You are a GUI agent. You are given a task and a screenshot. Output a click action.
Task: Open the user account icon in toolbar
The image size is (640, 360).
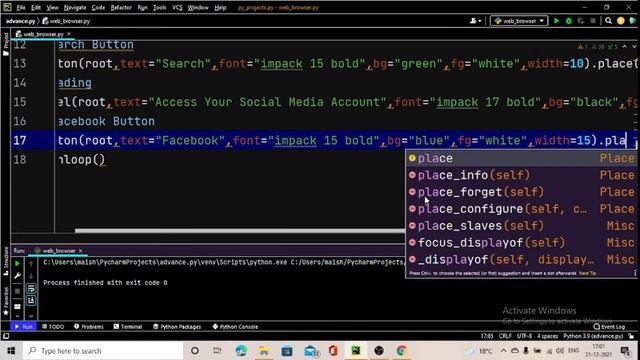point(475,21)
